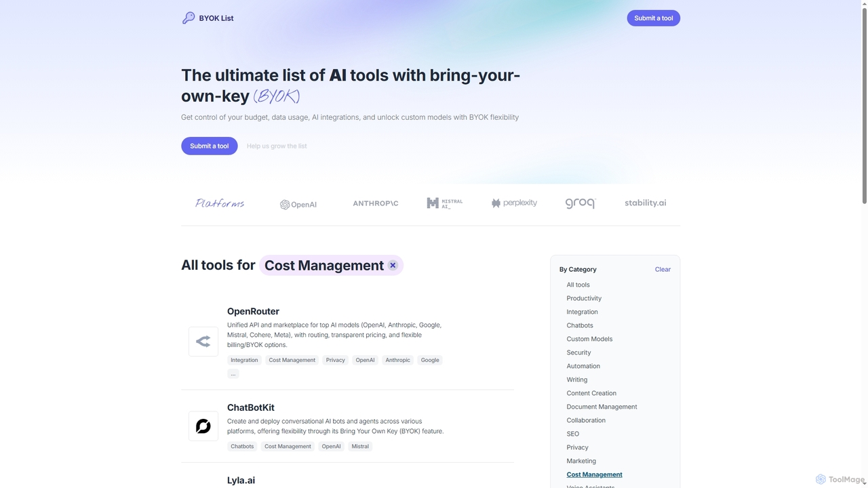Select the Custom Models category
This screenshot has width=868, height=488.
coord(589,339)
